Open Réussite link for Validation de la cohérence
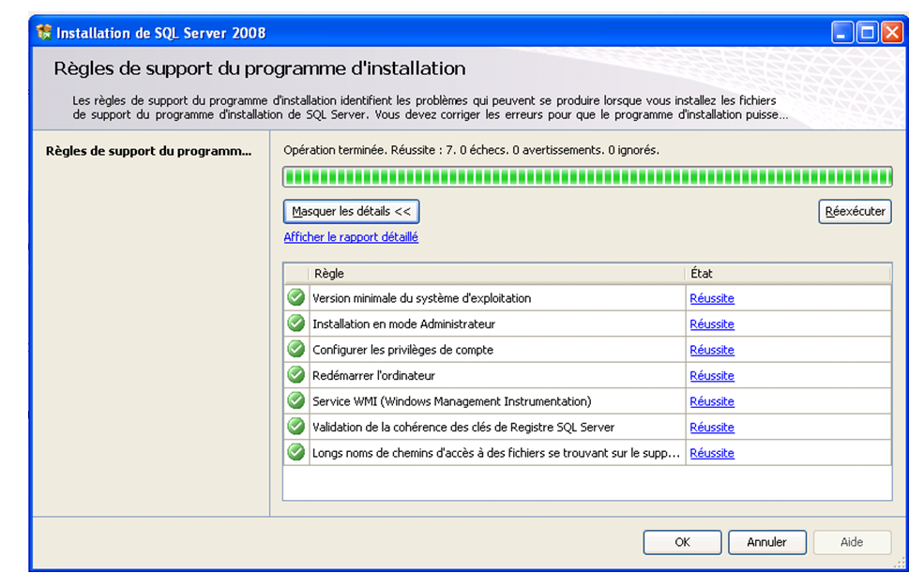Screen dimensions: 924x588 point(712,428)
